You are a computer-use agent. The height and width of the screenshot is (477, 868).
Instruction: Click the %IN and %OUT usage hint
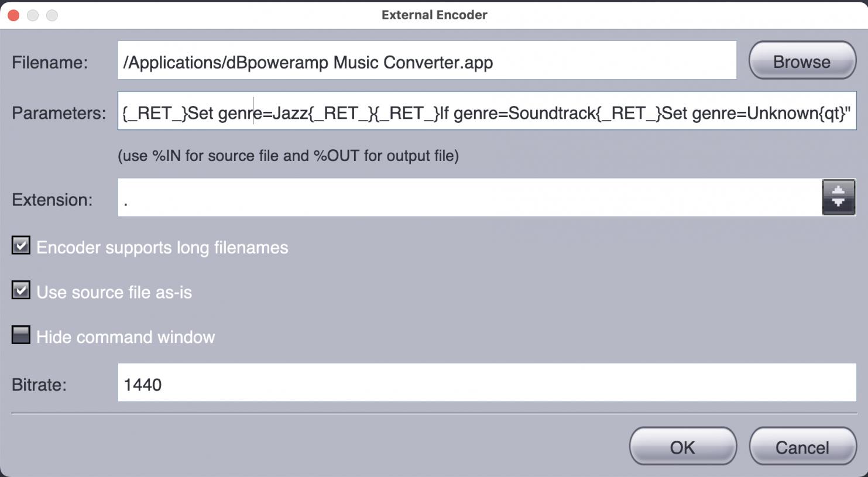tap(288, 156)
